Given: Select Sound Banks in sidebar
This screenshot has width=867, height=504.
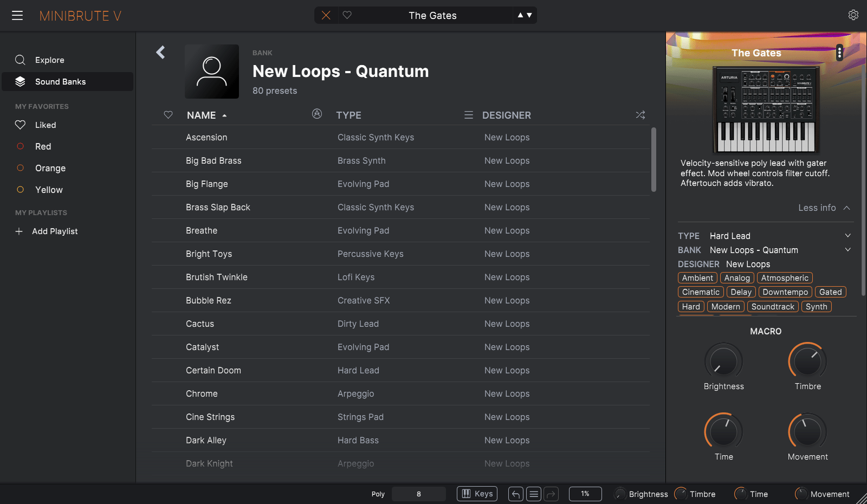Looking at the screenshot, I should pyautogui.click(x=60, y=82).
